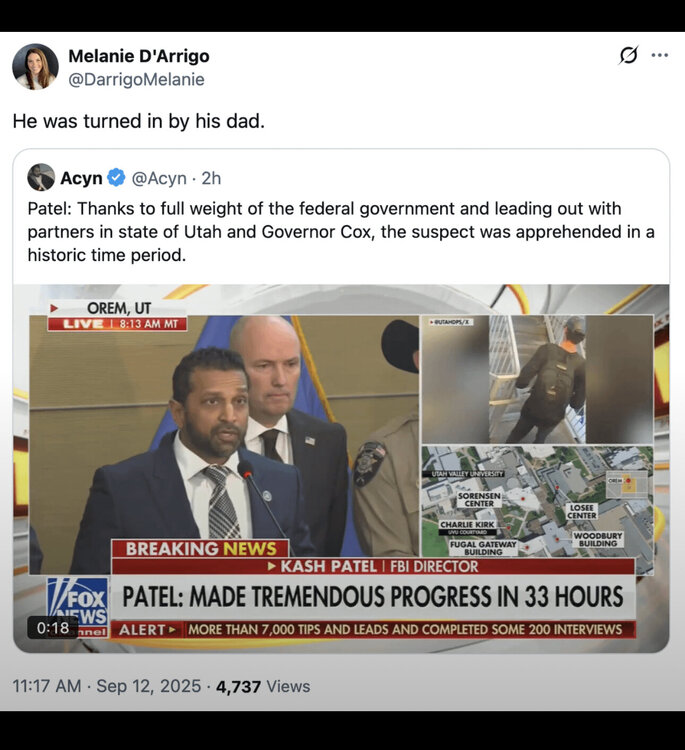This screenshot has height=750, width=685.
Task: Open the three-dot more options menu
Action: 660,55
